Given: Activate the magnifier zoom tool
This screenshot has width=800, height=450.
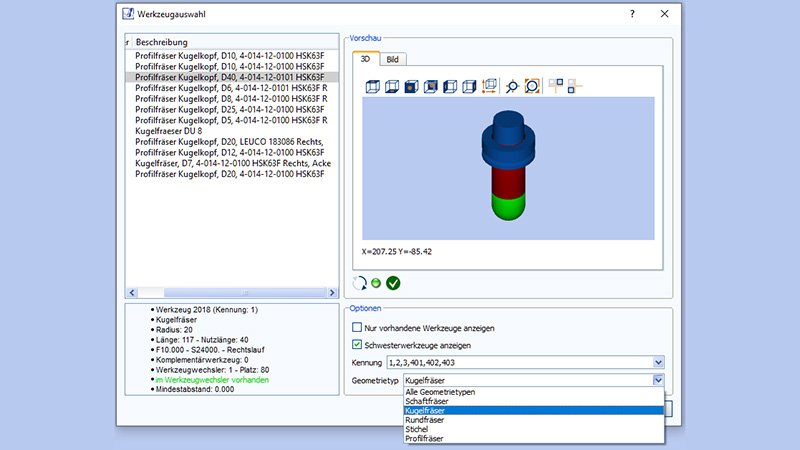Looking at the screenshot, I should click(x=512, y=86).
